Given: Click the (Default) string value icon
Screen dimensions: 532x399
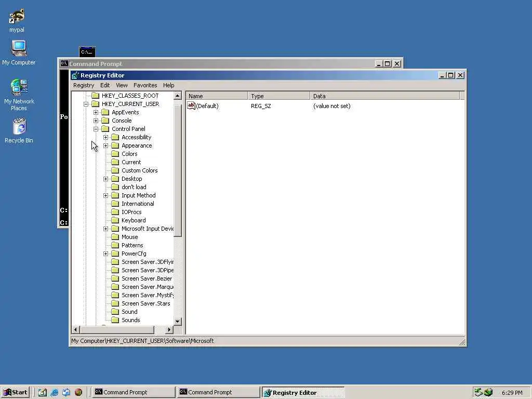Looking at the screenshot, I should (x=191, y=106).
